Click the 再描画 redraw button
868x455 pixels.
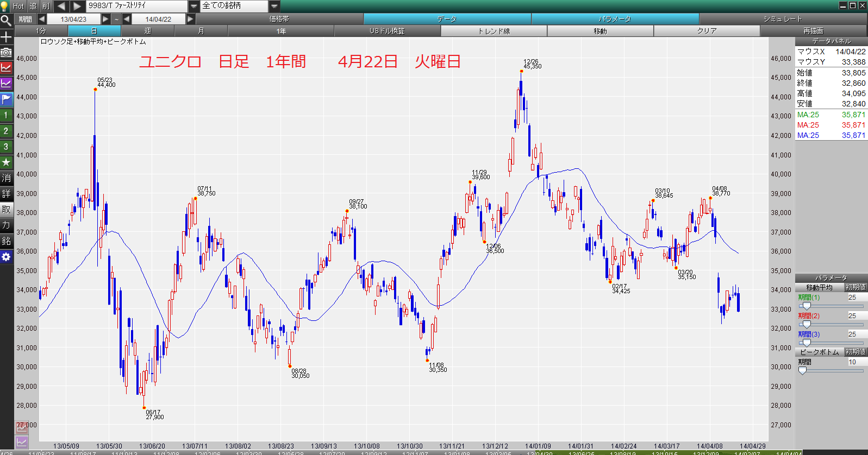coord(814,31)
